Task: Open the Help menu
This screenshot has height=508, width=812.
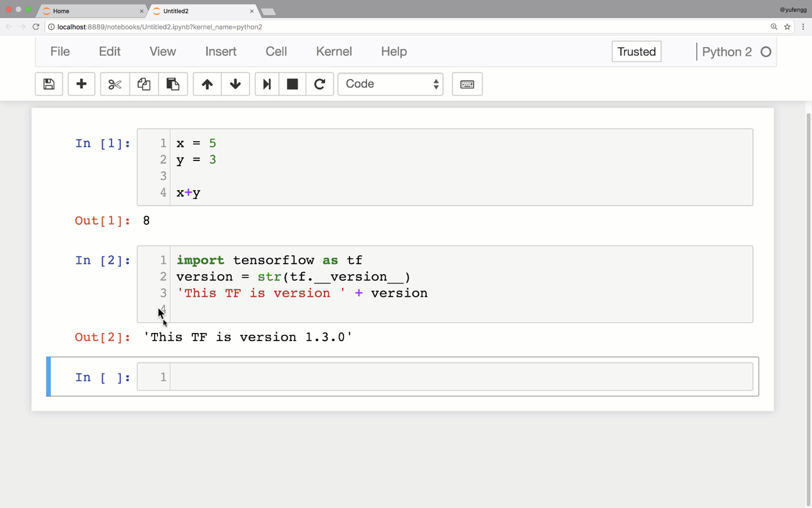Action: (394, 51)
